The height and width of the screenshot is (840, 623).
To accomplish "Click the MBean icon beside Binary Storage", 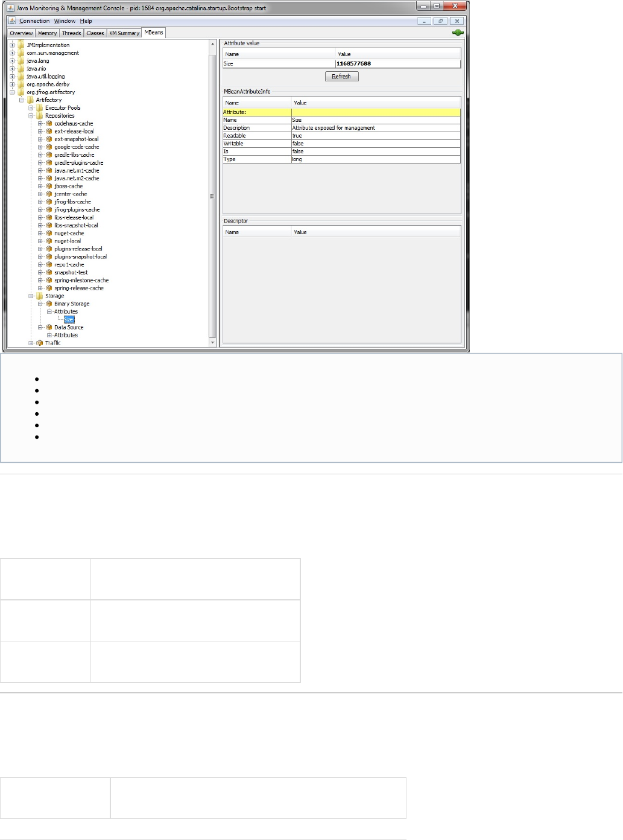I will point(49,304).
